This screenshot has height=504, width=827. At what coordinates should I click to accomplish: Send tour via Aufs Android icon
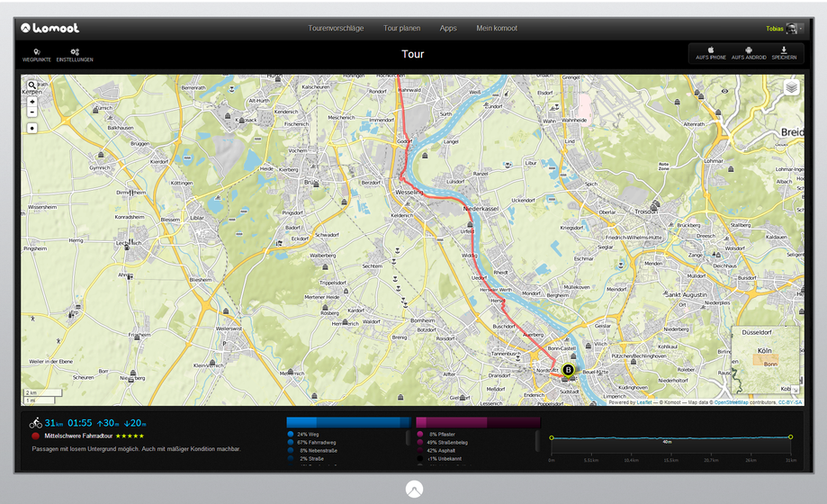(x=748, y=53)
